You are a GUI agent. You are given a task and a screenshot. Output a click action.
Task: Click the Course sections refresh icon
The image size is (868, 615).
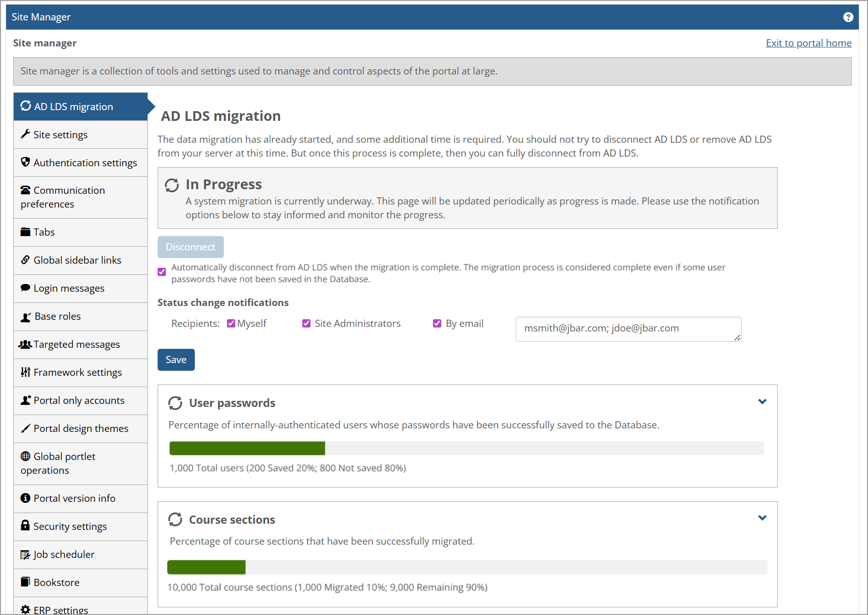175,519
